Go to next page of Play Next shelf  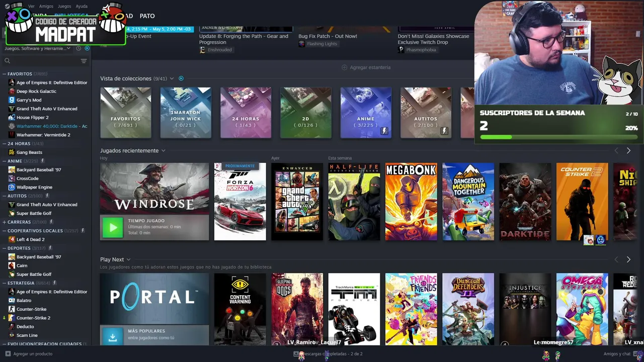point(628,259)
